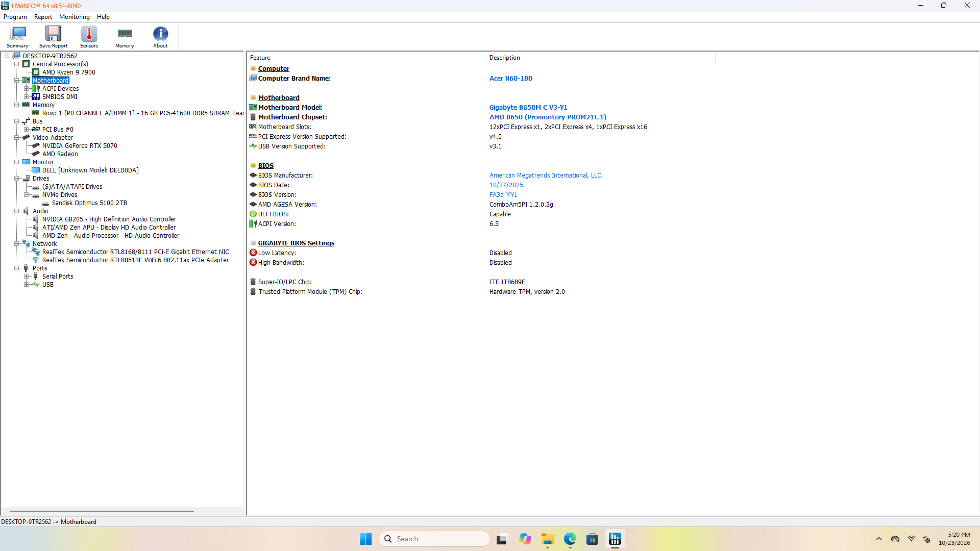Image resolution: width=980 pixels, height=551 pixels.
Task: Click the RealTek WiFi 6 adapter entry
Action: pos(135,260)
